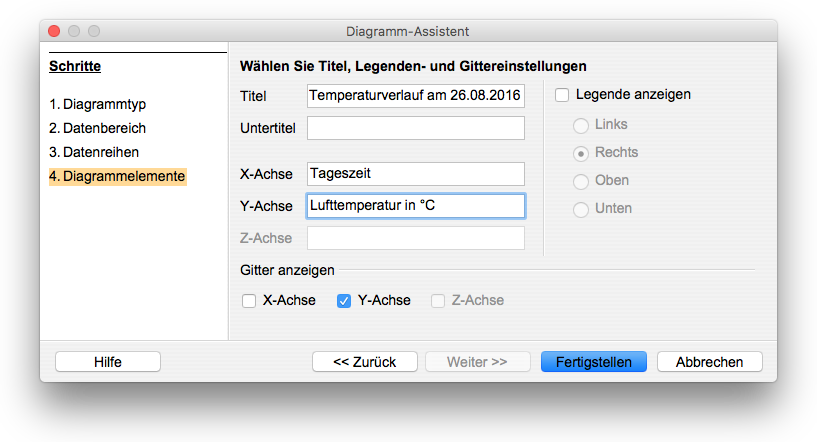The height and width of the screenshot is (442, 817).
Task: Enable the Legende anzeigen checkbox
Action: coord(562,95)
